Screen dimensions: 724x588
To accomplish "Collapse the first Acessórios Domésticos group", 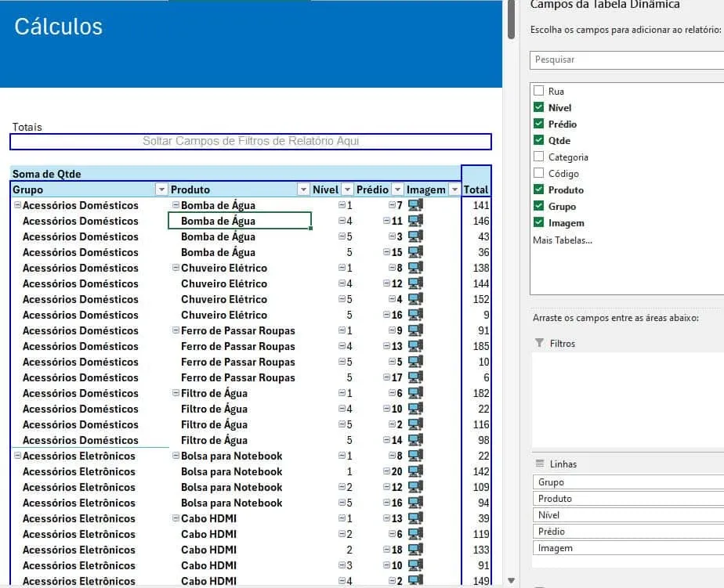I will point(17,204).
